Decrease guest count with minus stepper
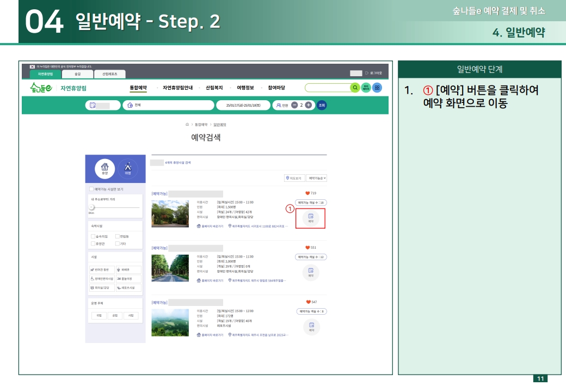Screen dimensions: 566x392 (x=294, y=104)
